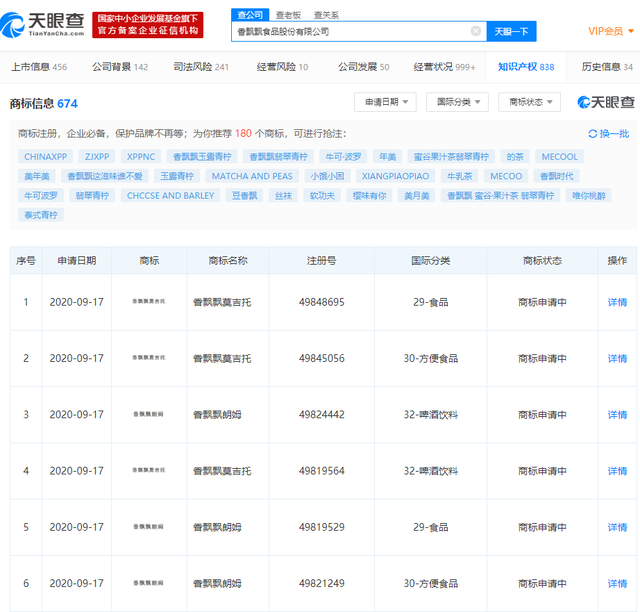Switch to the 查公司 search tab
The image size is (640, 612).
tap(250, 15)
